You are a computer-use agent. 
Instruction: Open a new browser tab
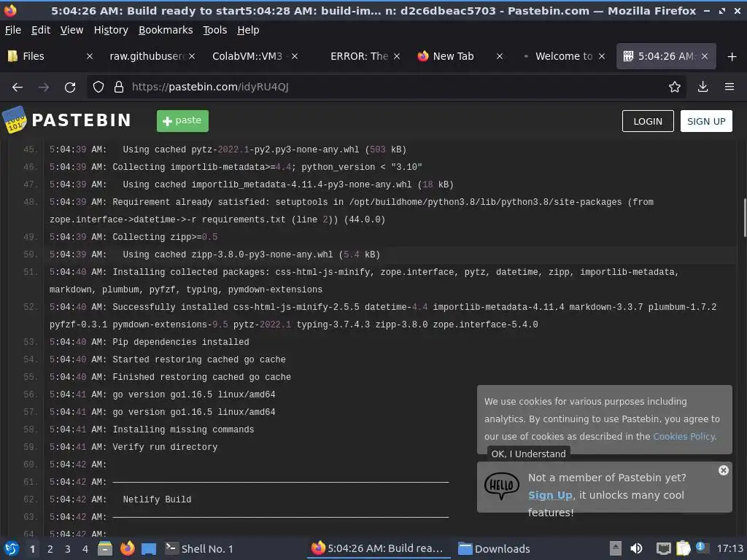[732, 57]
